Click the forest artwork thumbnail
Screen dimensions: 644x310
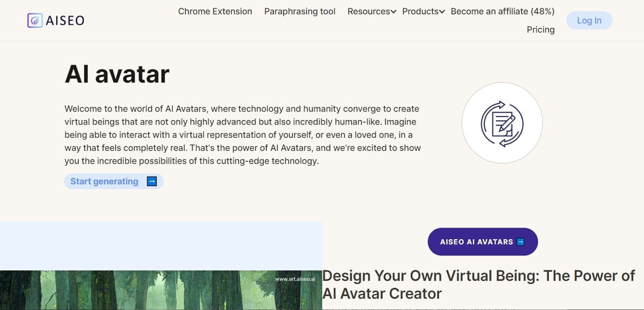click(161, 290)
